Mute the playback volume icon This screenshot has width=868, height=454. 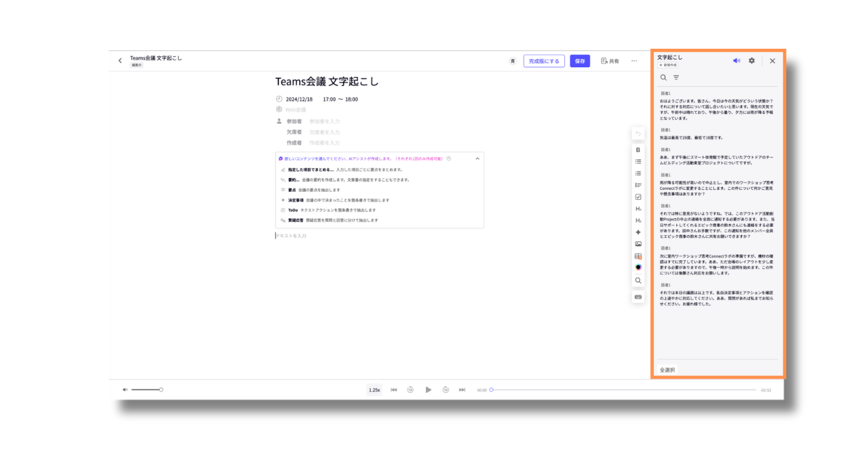tap(125, 390)
